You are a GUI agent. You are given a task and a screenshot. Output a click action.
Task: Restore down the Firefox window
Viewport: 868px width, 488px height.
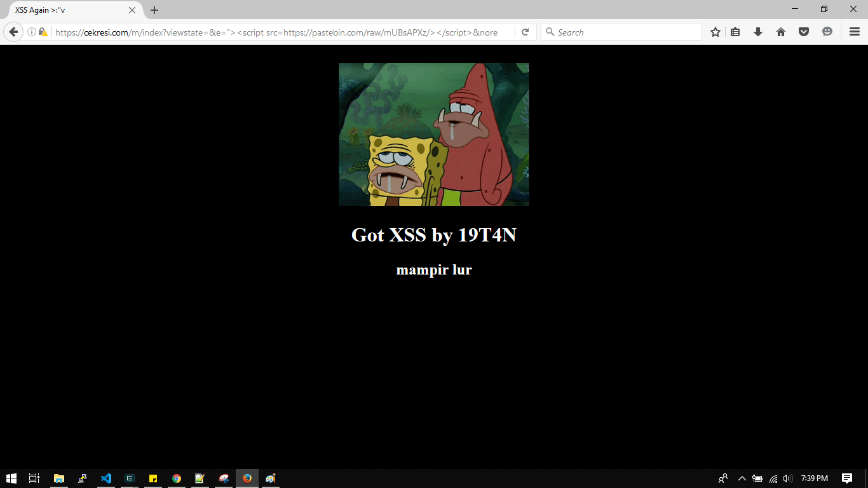click(824, 9)
